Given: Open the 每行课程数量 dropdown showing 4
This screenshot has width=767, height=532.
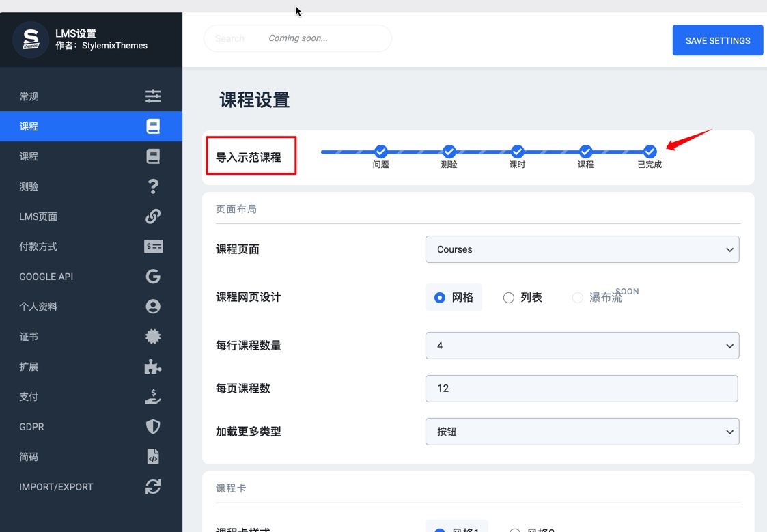Looking at the screenshot, I should [582, 346].
